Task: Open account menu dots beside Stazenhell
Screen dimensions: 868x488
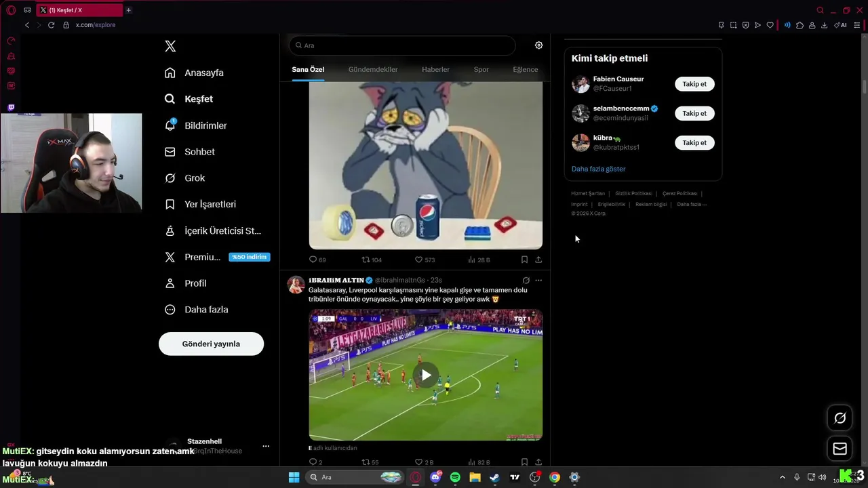Action: coord(266,446)
